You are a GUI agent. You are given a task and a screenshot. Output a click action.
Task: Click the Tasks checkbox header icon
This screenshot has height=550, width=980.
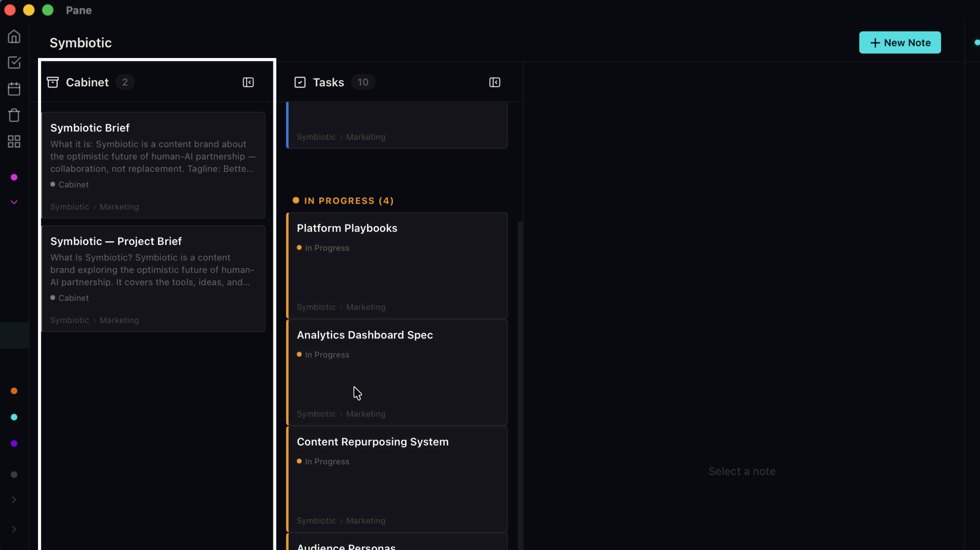[300, 82]
